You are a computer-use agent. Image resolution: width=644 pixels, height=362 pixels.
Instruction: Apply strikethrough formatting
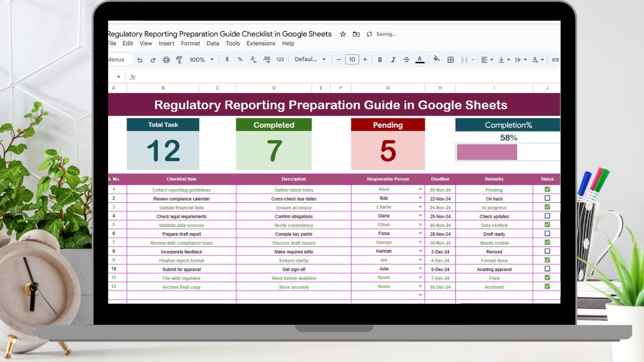(406, 59)
